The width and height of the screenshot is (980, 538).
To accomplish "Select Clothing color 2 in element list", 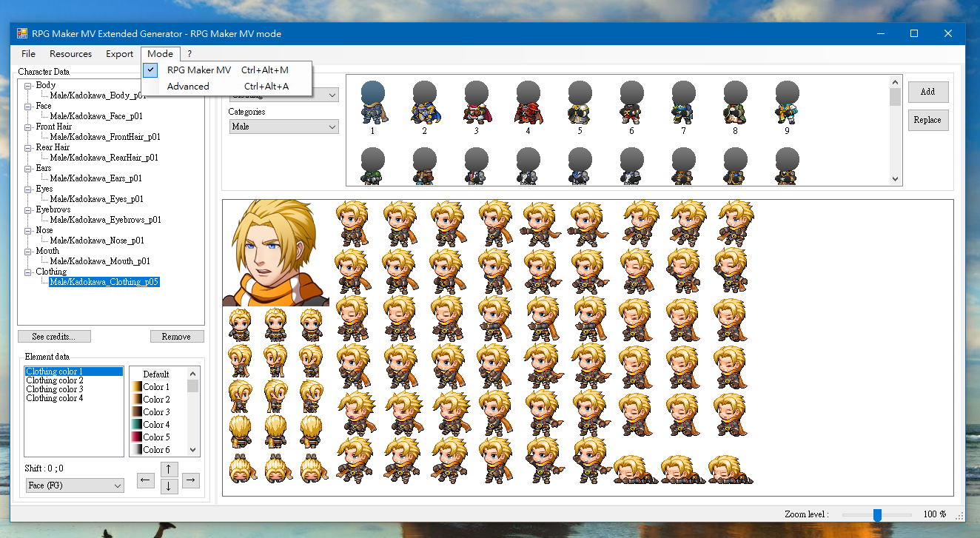I will click(55, 380).
